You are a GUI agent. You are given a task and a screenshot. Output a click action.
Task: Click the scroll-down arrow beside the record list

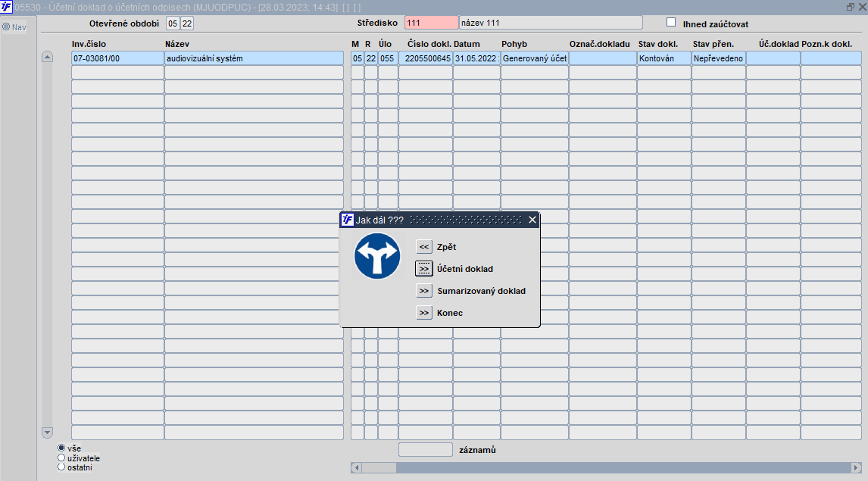tap(47, 433)
